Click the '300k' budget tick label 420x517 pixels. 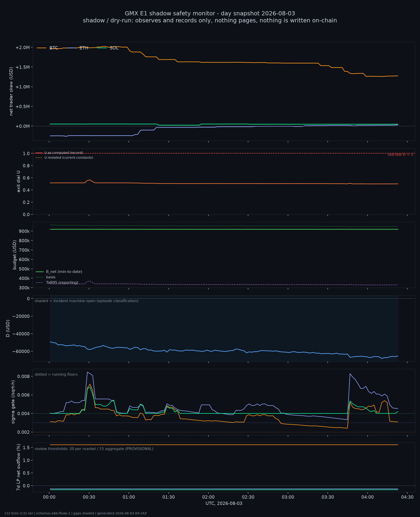click(24, 288)
